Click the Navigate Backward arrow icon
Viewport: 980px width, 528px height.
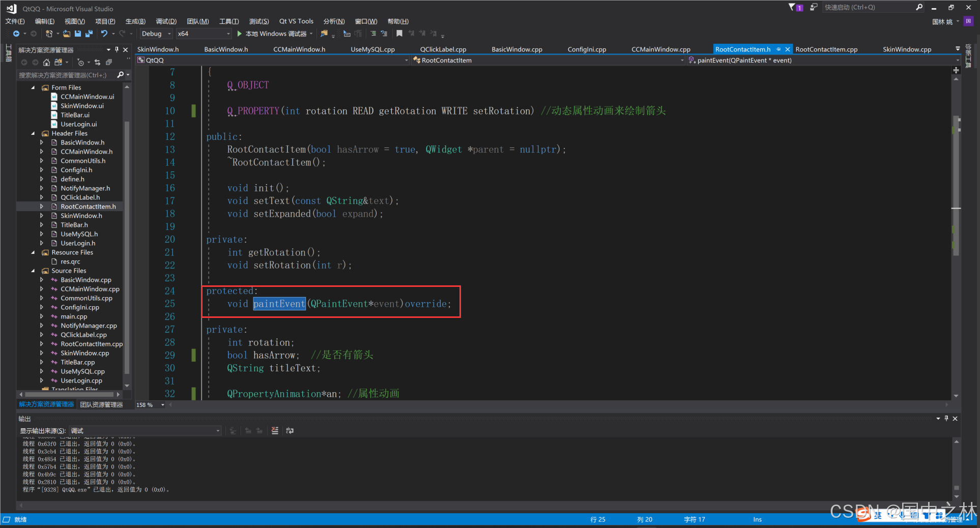16,34
